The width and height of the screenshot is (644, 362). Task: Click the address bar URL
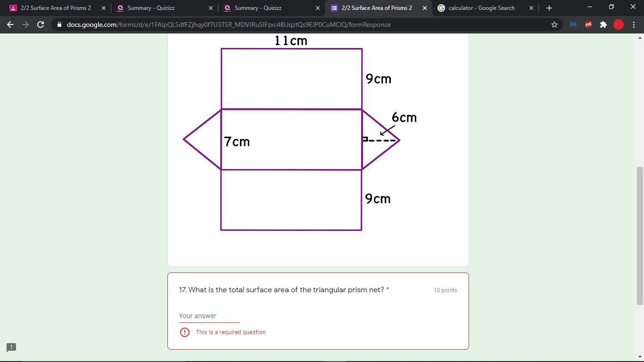pos(229,25)
